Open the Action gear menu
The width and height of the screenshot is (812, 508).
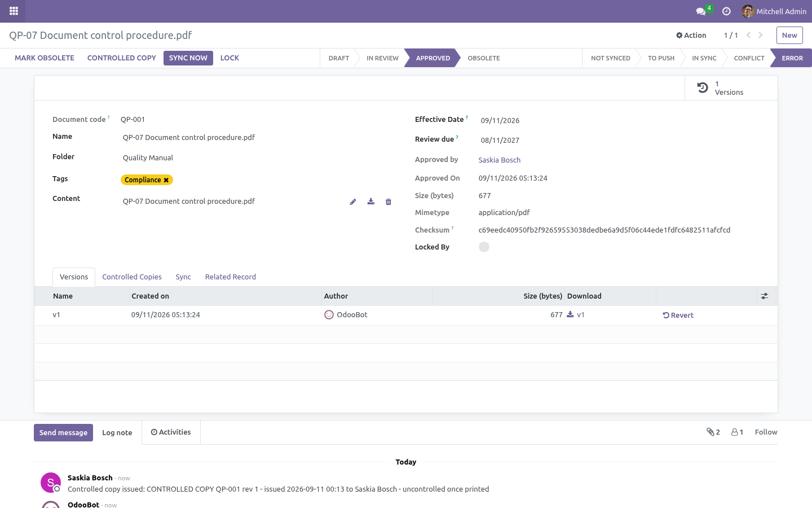click(691, 35)
